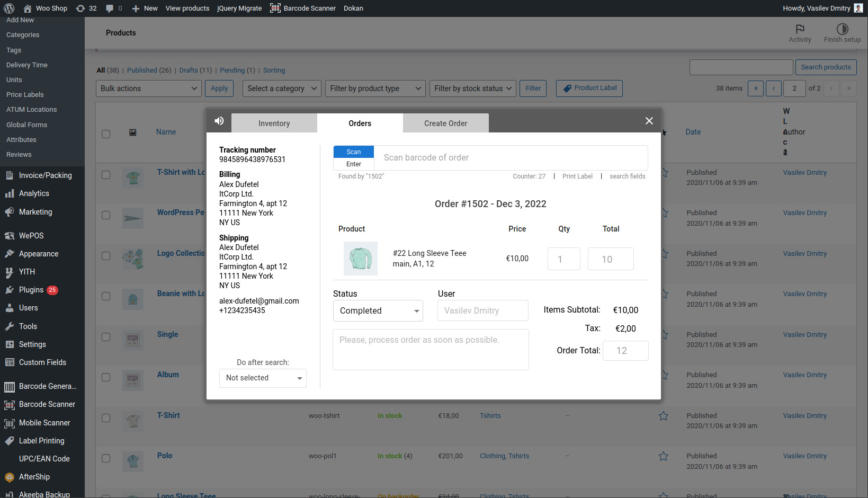The height and width of the screenshot is (498, 868).
Task: Open updates counter showing 32
Action: (86, 8)
